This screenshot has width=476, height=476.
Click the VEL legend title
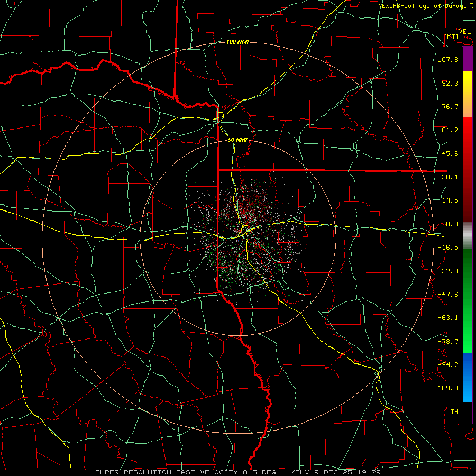coord(464,32)
